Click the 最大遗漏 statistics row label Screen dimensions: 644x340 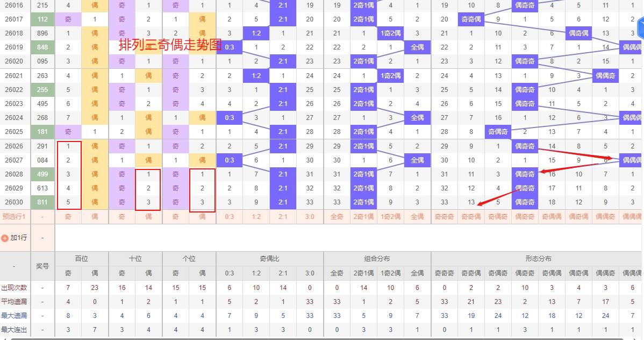15,316
